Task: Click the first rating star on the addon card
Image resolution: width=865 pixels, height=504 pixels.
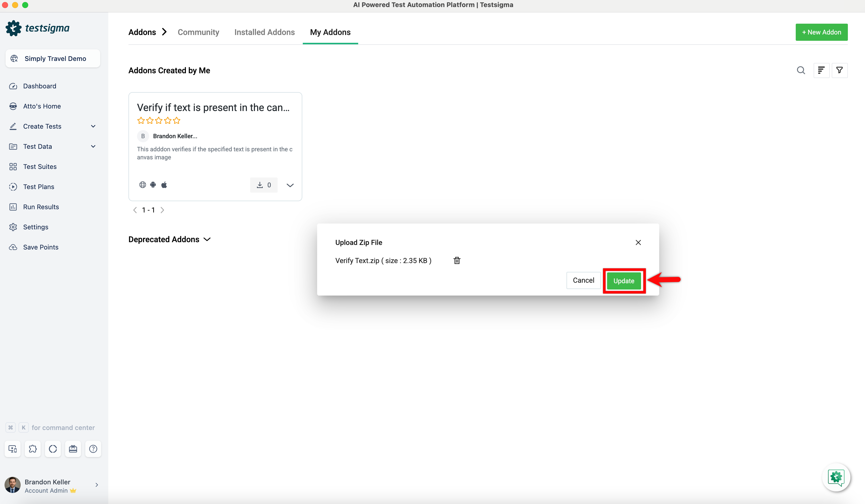Action: point(141,120)
